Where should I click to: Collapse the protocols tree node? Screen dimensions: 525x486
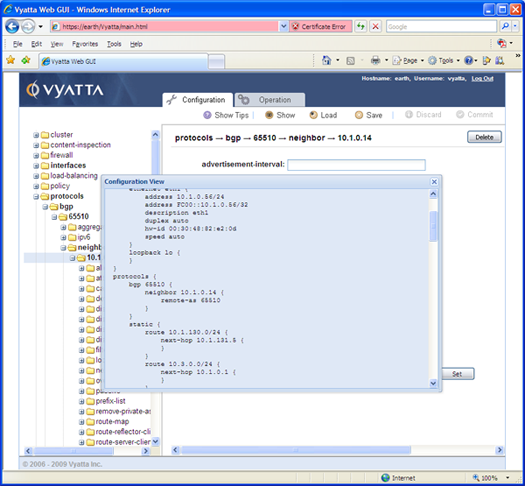[x=36, y=196]
